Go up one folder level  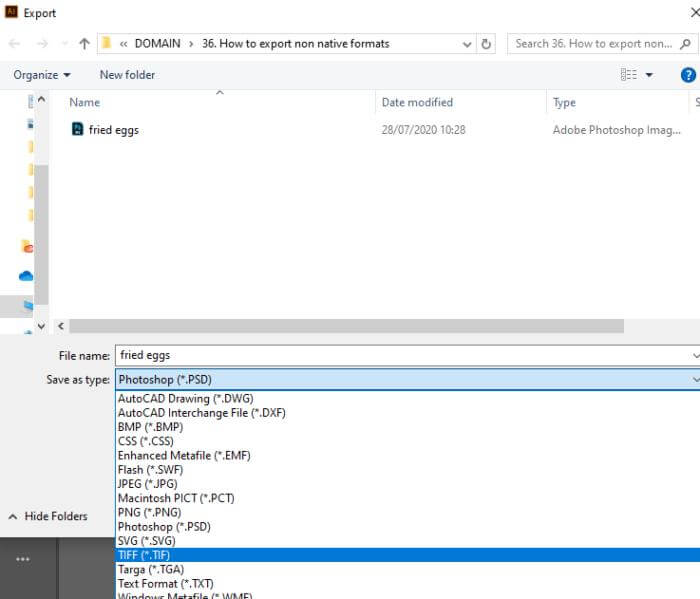click(84, 44)
